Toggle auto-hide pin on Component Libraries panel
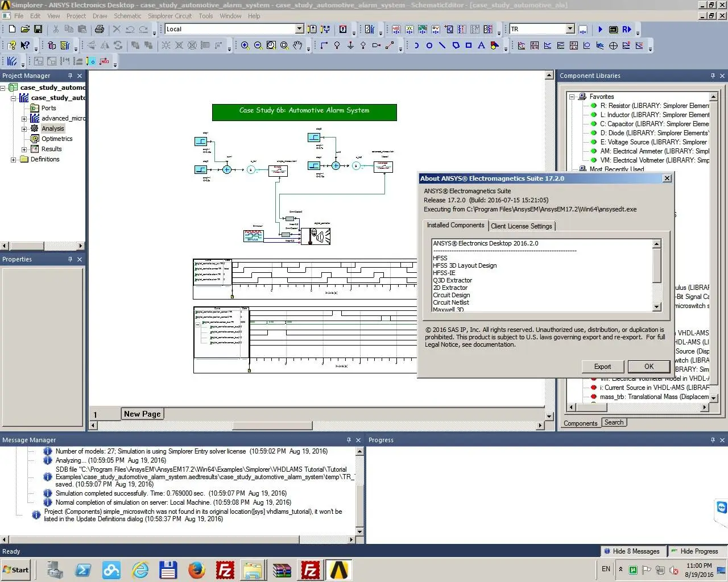 click(713, 76)
